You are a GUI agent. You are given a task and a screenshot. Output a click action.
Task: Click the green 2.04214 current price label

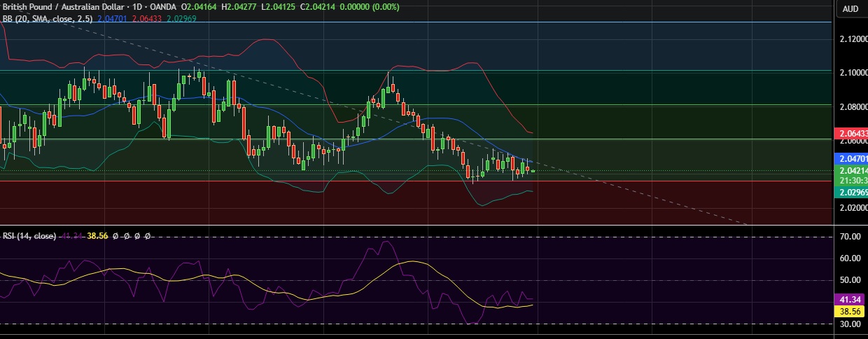coord(853,170)
